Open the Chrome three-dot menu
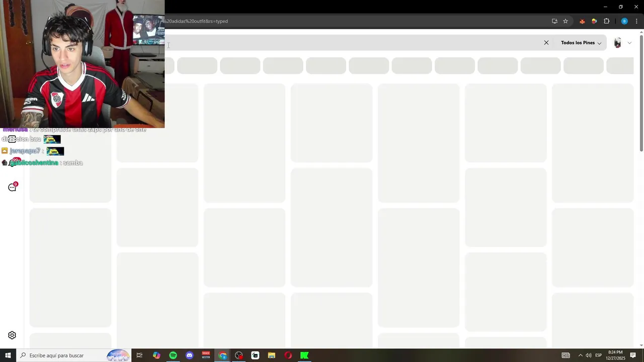 pos(636,21)
